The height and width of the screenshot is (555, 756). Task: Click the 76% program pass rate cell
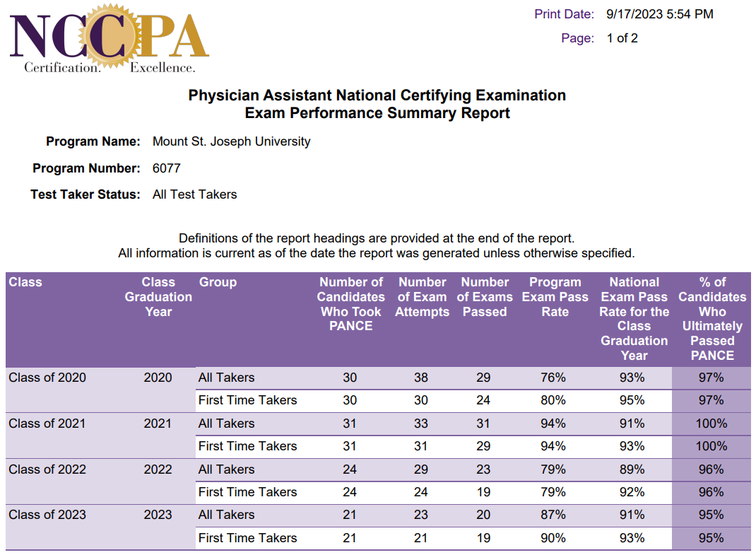click(553, 378)
